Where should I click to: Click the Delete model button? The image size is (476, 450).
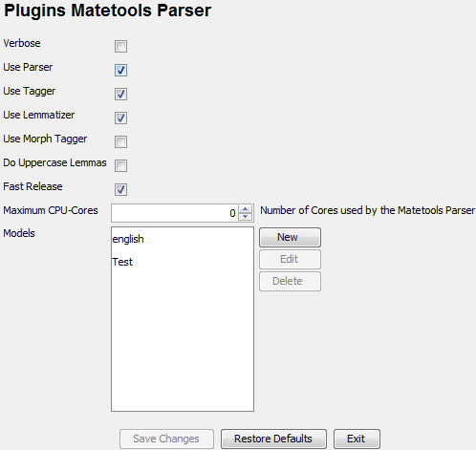pos(290,281)
